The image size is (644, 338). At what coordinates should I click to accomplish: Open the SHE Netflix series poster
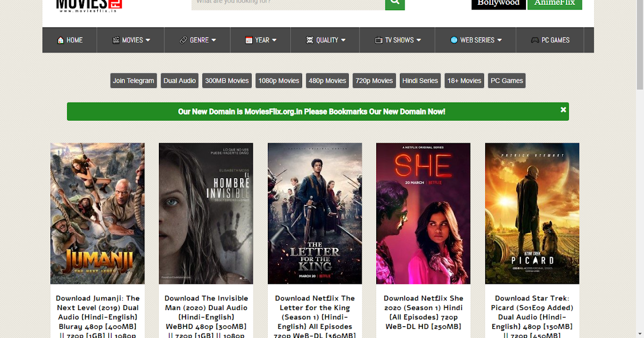click(x=423, y=214)
